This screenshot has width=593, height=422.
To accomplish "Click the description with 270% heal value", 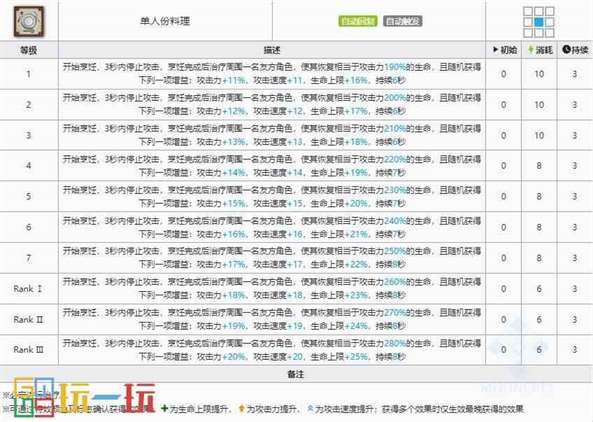I will 272,320.
